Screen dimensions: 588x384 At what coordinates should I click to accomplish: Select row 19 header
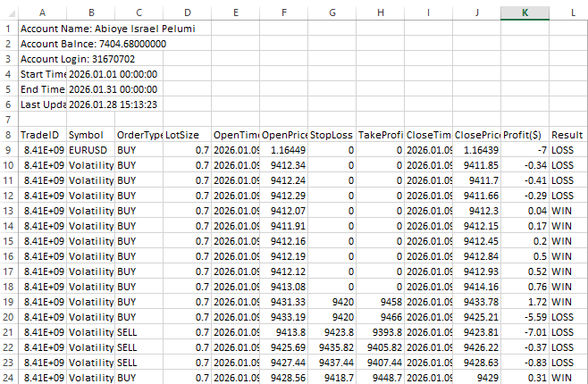point(9,302)
